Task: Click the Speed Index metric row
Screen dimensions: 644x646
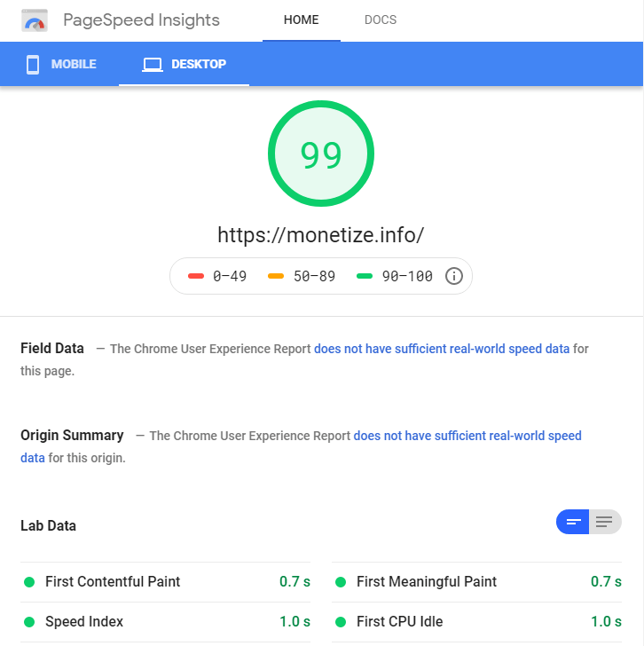Action: 166,622
